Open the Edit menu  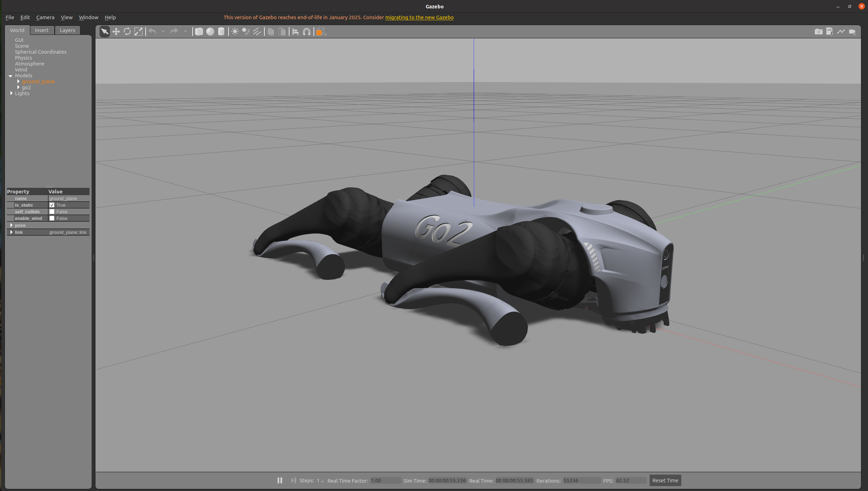(25, 17)
